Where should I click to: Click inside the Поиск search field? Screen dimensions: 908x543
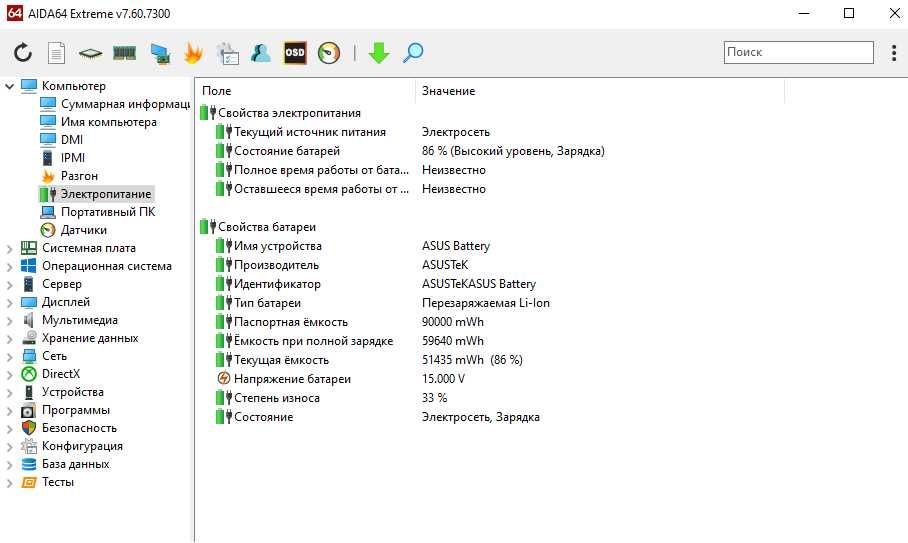[x=799, y=52]
